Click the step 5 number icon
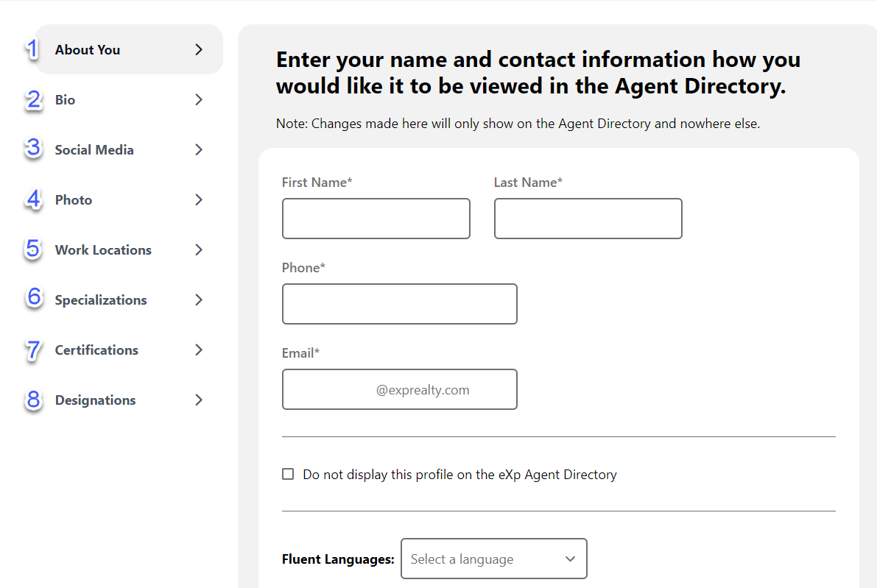This screenshot has height=588, width=877. [34, 249]
